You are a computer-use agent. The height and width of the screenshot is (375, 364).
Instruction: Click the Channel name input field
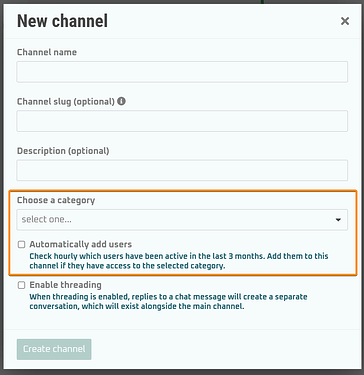tap(182, 72)
